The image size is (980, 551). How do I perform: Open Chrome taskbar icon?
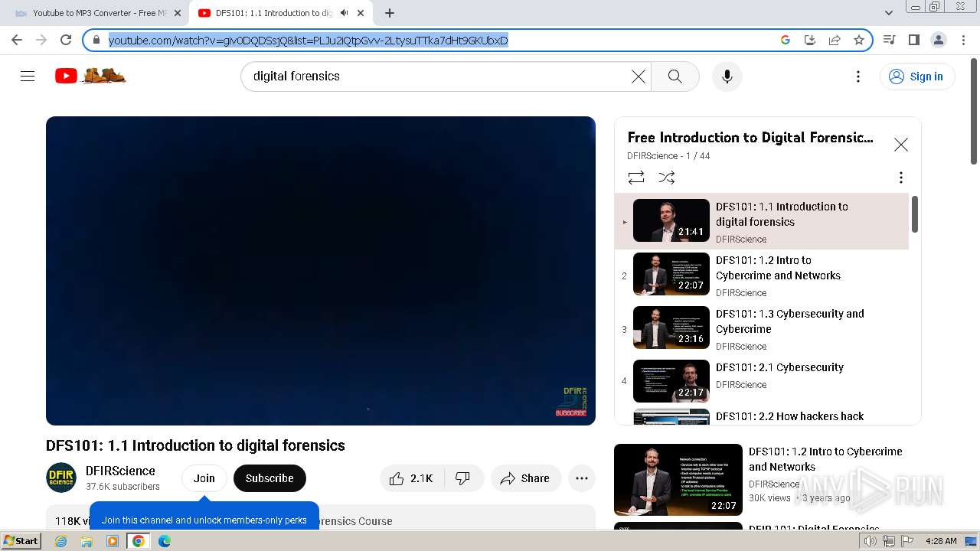pyautogui.click(x=139, y=541)
